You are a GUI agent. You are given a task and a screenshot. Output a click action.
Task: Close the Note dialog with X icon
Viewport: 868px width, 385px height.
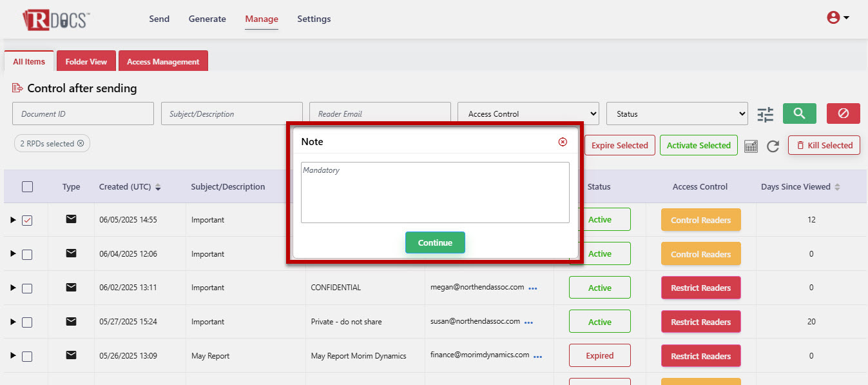[x=563, y=142]
